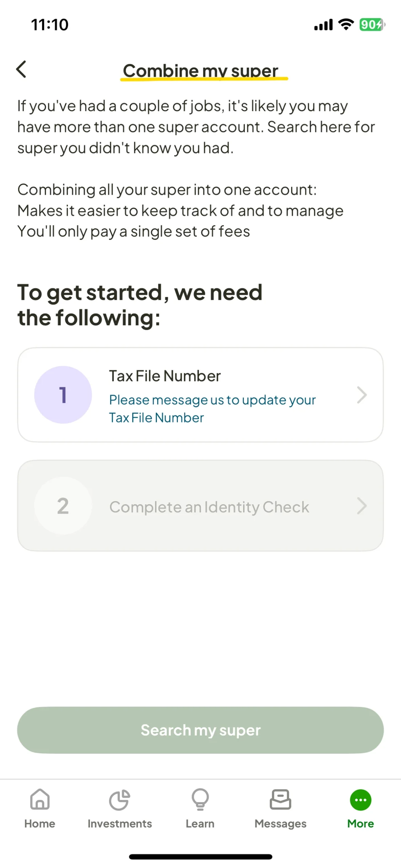This screenshot has width=401, height=868.
Task: Open Complete an Identity Check step
Action: click(x=209, y=507)
